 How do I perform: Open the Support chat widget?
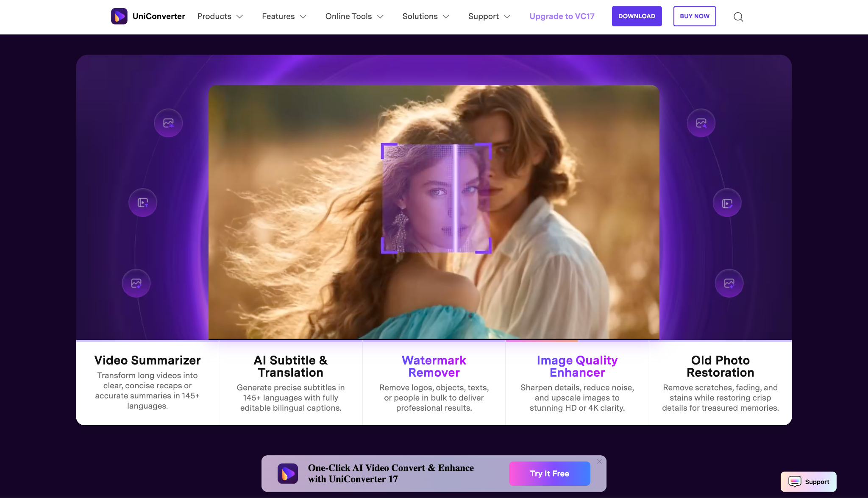point(808,481)
